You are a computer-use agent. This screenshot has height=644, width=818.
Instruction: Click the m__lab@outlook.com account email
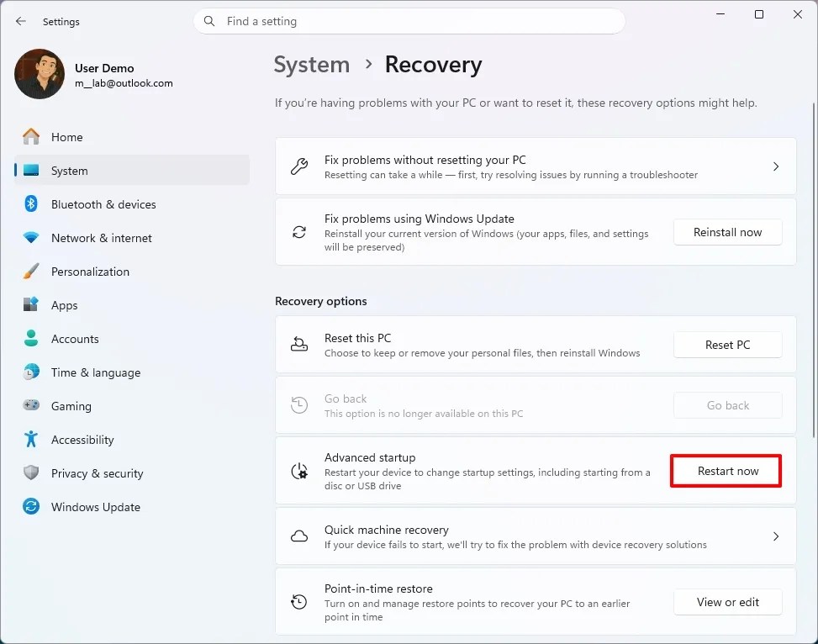[124, 83]
